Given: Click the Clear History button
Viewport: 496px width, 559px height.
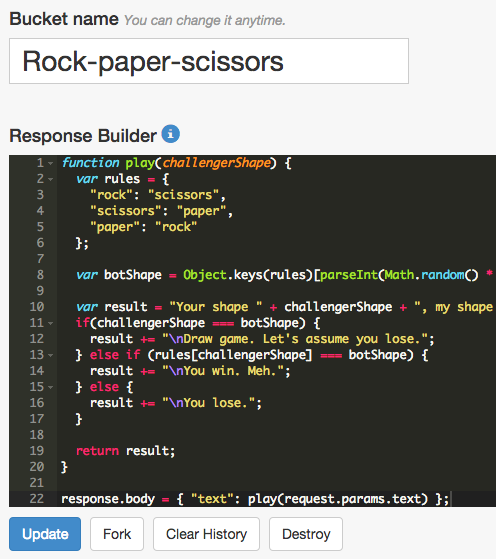Looking at the screenshot, I should [x=206, y=534].
